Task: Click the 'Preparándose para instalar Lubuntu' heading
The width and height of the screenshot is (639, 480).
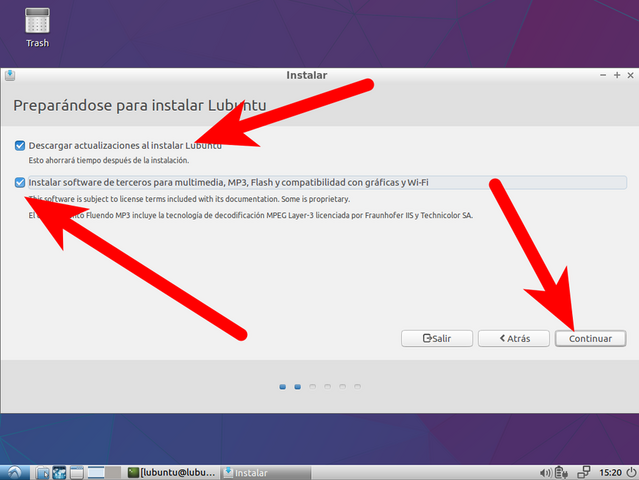Action: (x=140, y=105)
